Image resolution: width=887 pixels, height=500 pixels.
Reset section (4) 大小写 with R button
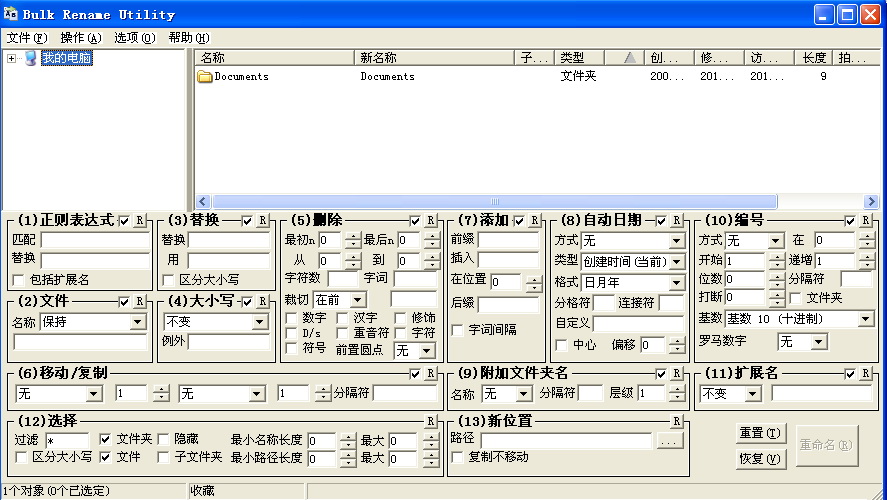click(x=262, y=301)
